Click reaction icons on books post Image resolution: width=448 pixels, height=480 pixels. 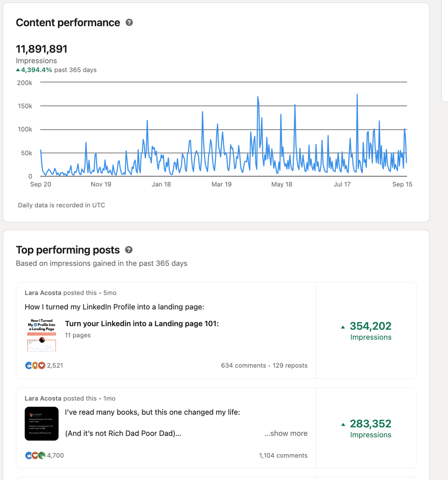tap(35, 455)
